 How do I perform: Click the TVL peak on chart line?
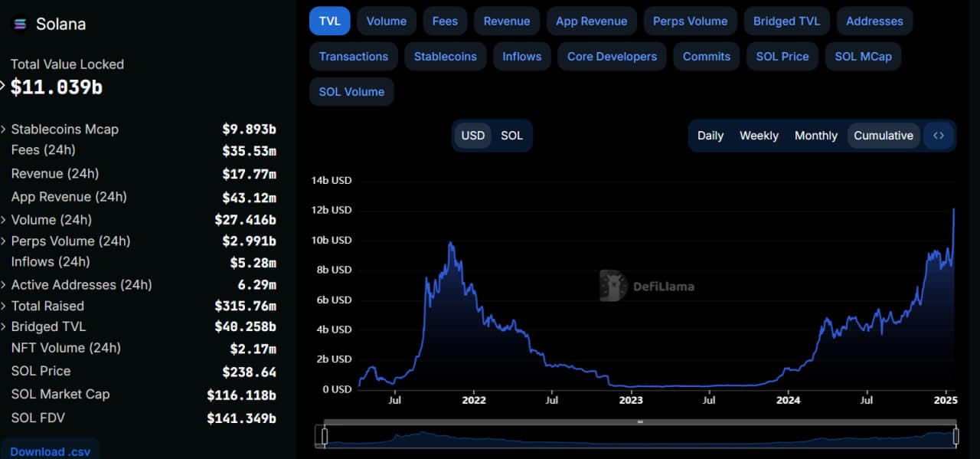954,209
